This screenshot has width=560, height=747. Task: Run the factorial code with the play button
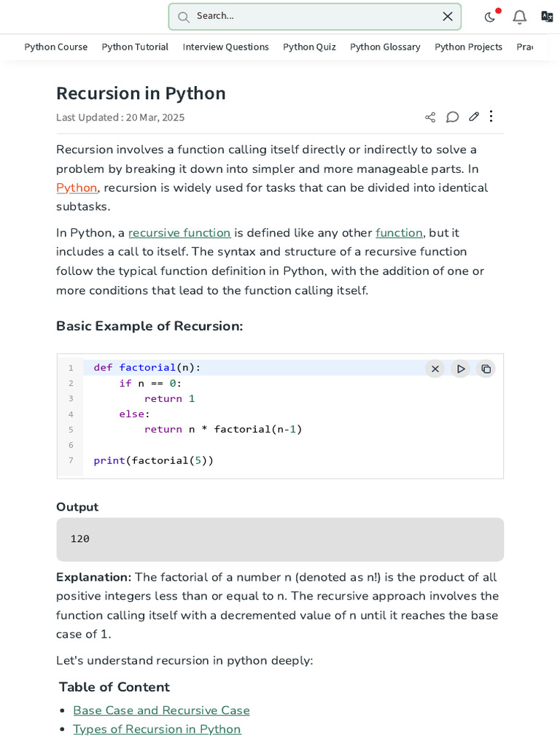tap(460, 368)
